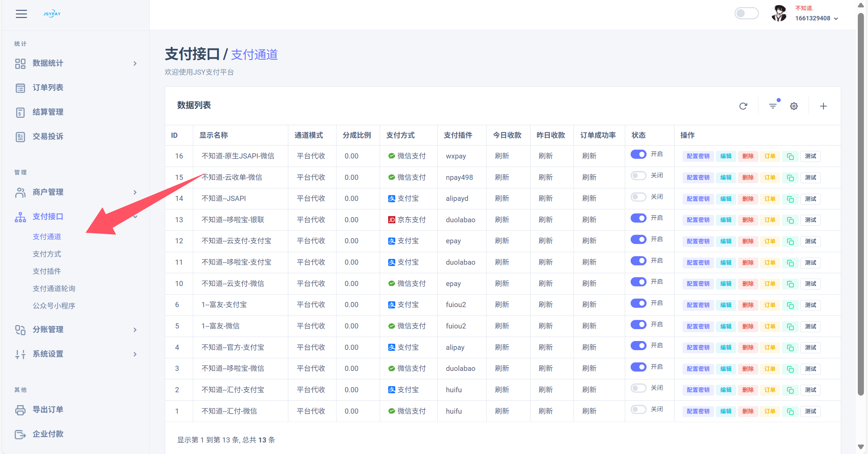Expand the 商户管理 menu chevron
This screenshot has height=454, width=868.
tap(135, 192)
